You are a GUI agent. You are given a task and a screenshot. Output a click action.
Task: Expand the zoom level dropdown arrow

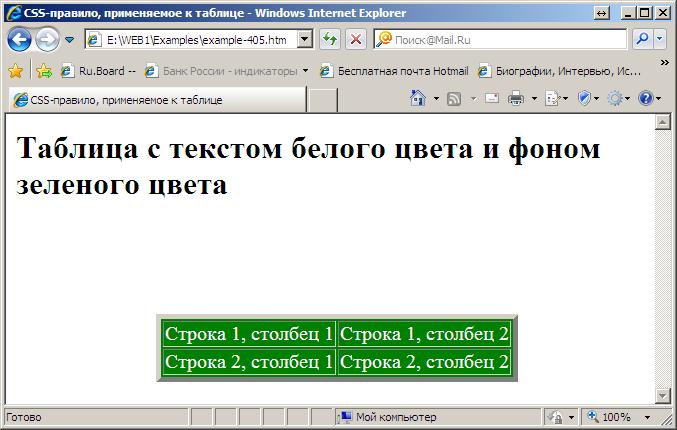pos(647,417)
